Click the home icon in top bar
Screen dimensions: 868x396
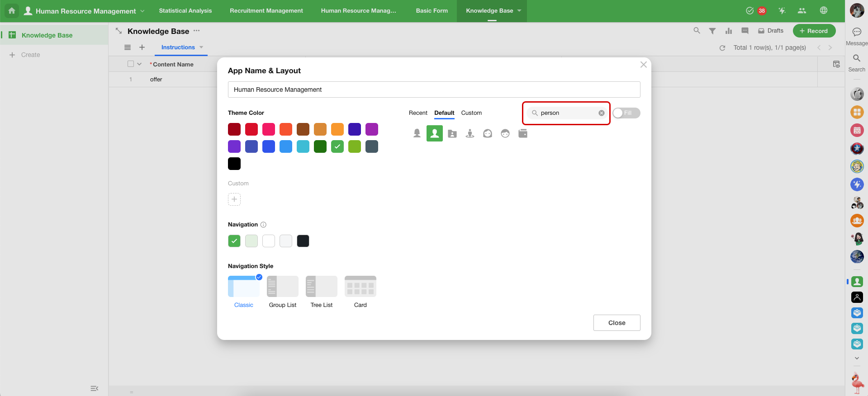point(12,11)
